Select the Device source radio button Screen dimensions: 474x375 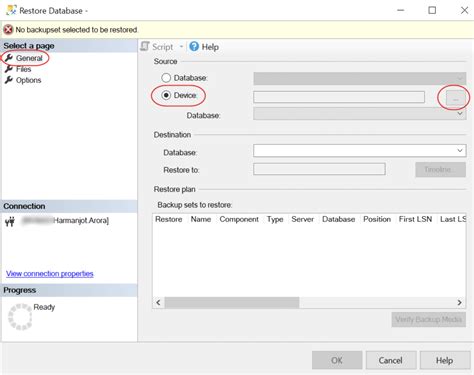click(x=166, y=95)
